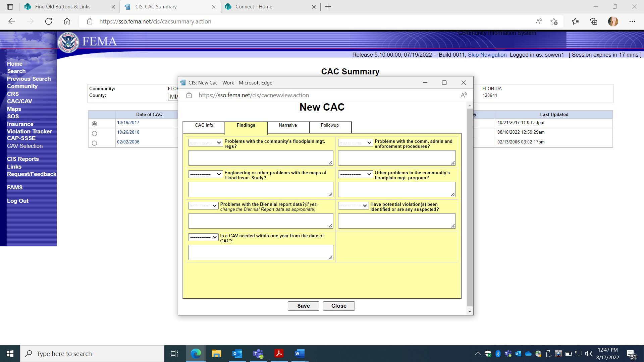Click the browser Refresh icon
Viewport: 644px width, 362px height.
[49, 21]
